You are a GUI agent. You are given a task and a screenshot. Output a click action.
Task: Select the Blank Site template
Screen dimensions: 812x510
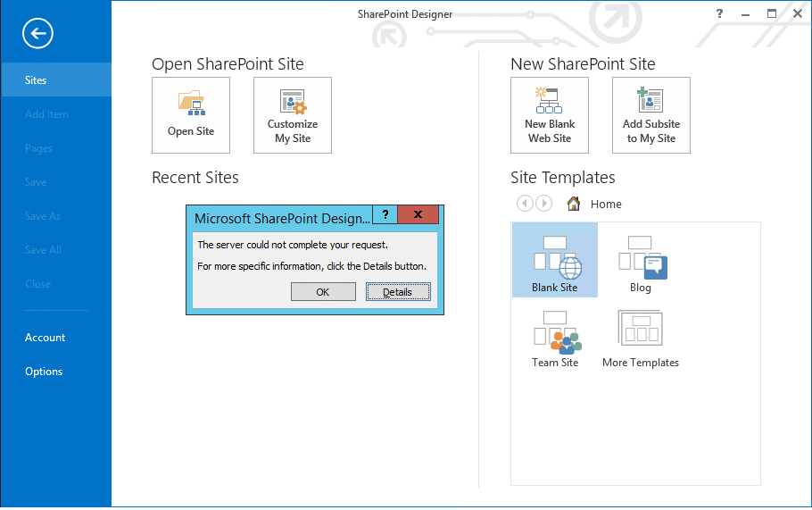tap(555, 260)
